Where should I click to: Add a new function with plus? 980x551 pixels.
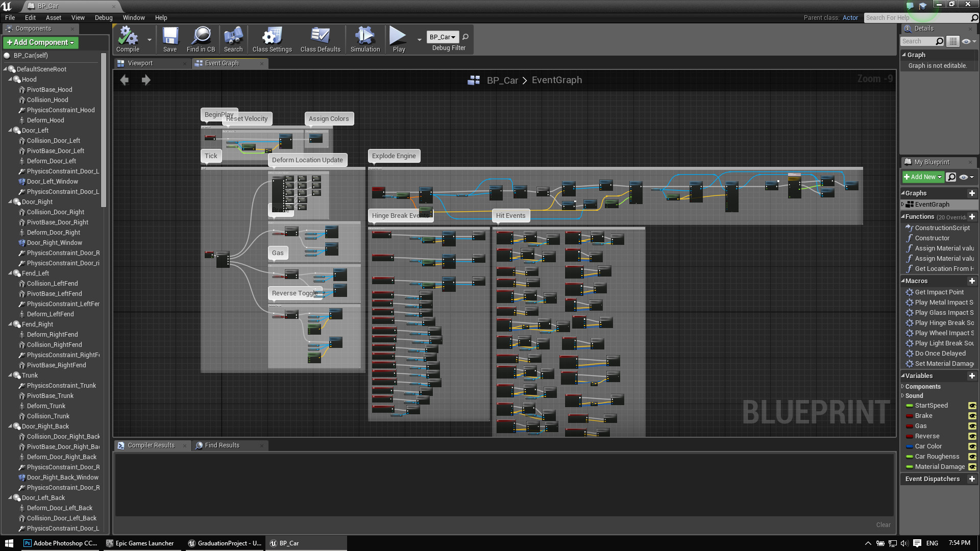972,217
